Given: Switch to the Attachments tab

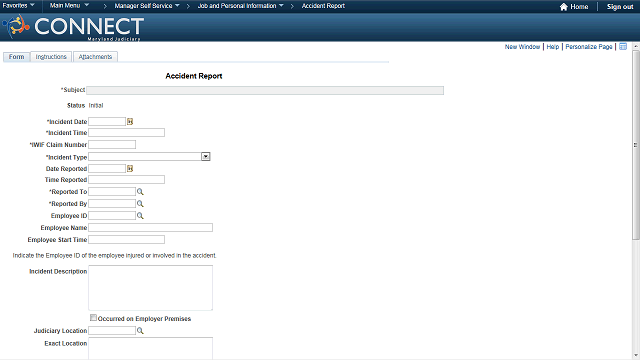Looking at the screenshot, I should [x=95, y=57].
